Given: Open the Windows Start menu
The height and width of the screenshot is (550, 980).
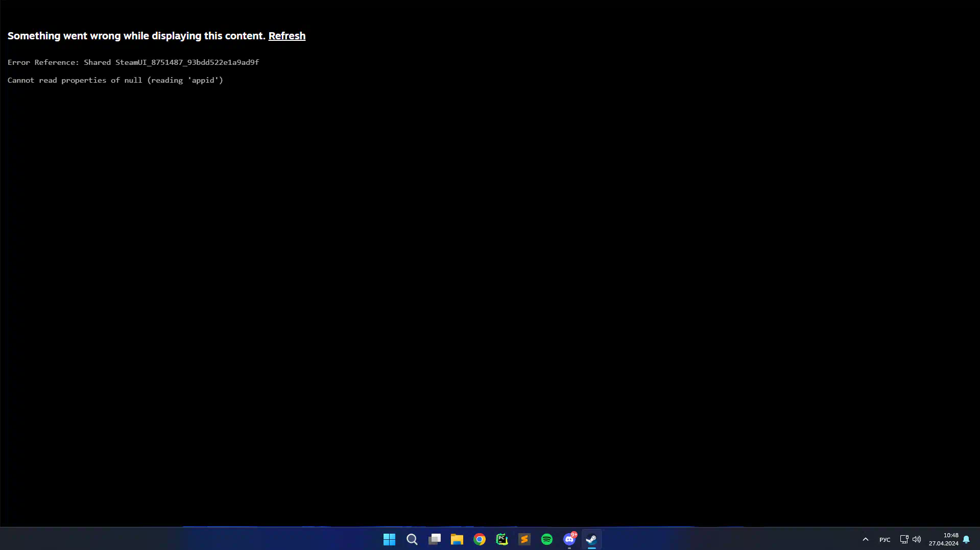Looking at the screenshot, I should pos(389,539).
